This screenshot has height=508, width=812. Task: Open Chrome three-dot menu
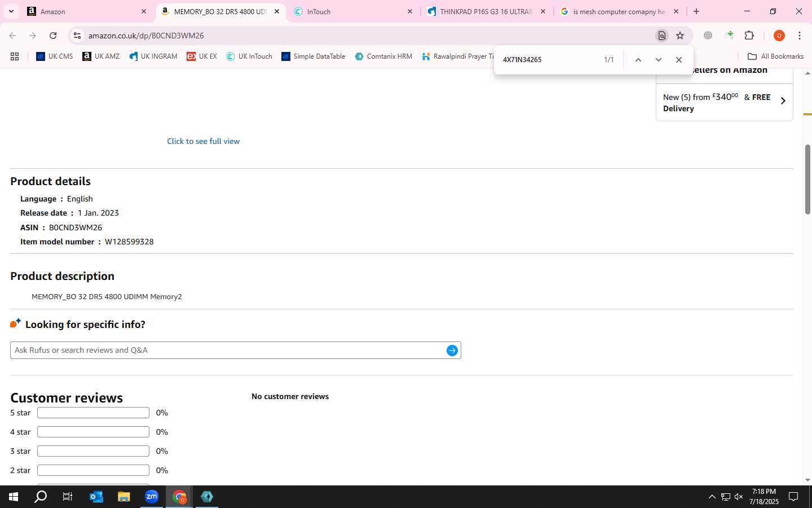(x=800, y=36)
